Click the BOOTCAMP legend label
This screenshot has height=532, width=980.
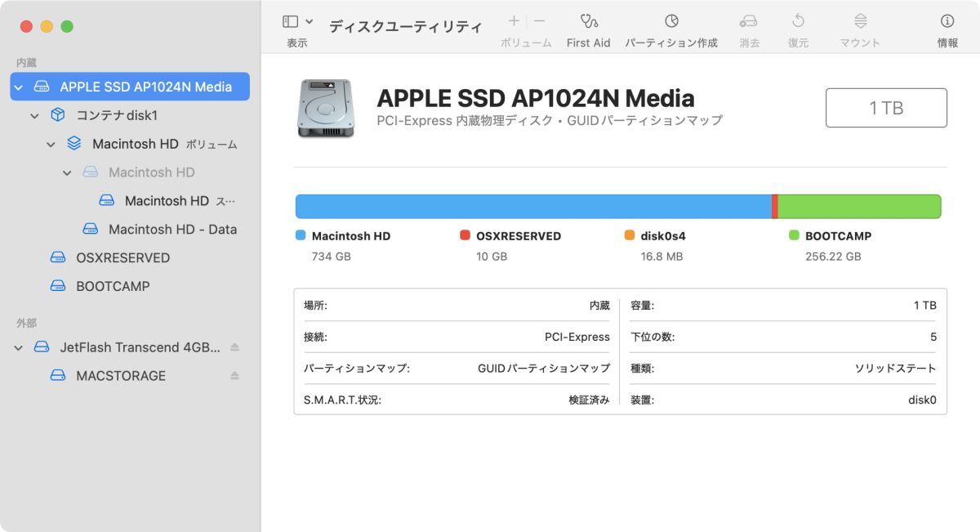pyautogui.click(x=838, y=236)
